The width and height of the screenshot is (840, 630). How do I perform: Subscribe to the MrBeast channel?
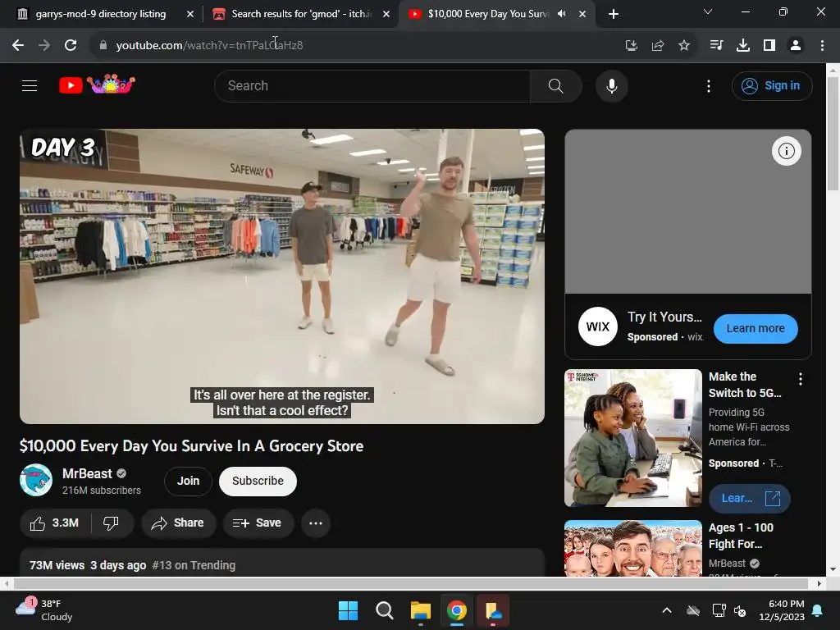pyautogui.click(x=258, y=481)
